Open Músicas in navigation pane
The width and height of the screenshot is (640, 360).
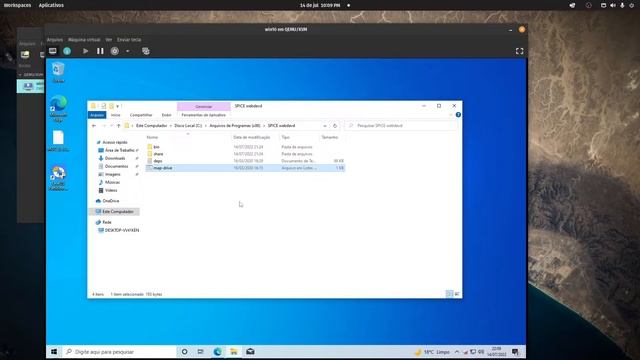click(x=112, y=182)
